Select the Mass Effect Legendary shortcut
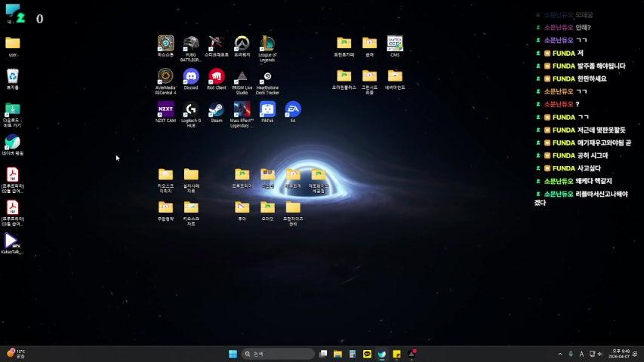This screenshot has height=362, width=644. click(242, 109)
